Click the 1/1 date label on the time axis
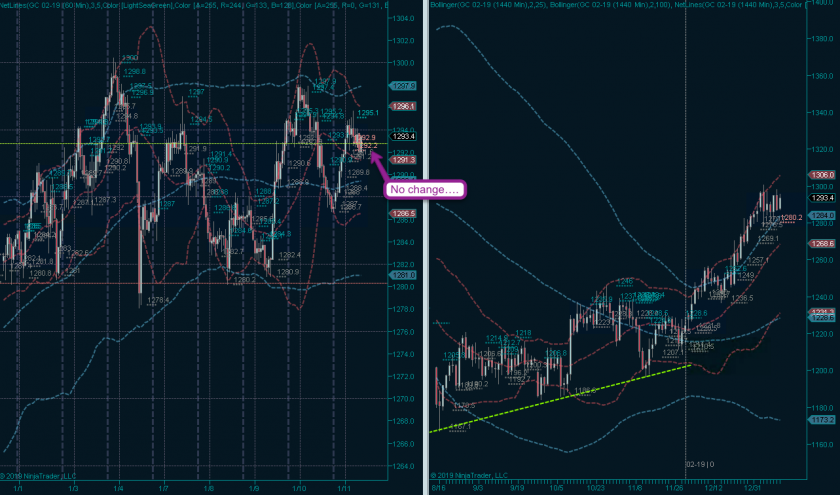The height and width of the screenshot is (495, 840). [x=18, y=489]
